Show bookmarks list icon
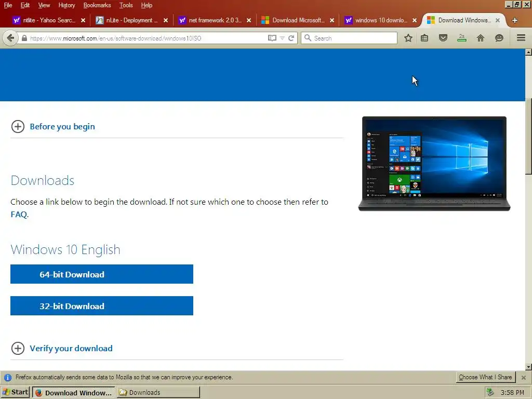 [x=424, y=38]
